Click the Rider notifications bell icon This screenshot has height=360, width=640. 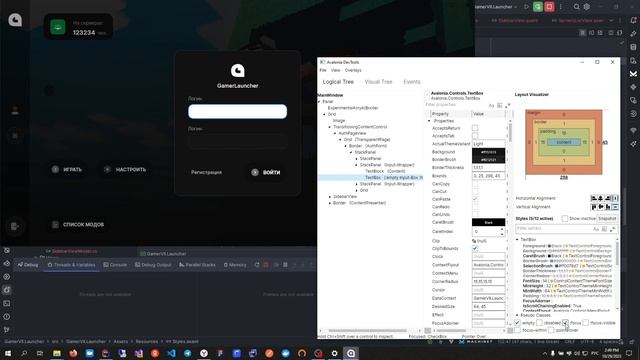tap(633, 20)
